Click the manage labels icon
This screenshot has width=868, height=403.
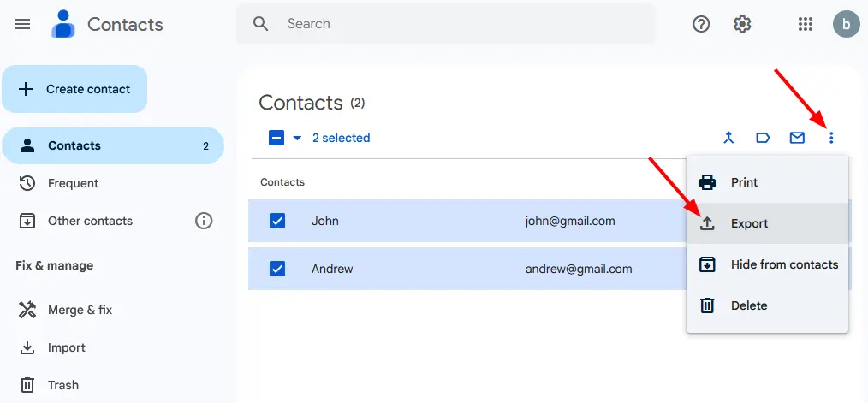763,138
